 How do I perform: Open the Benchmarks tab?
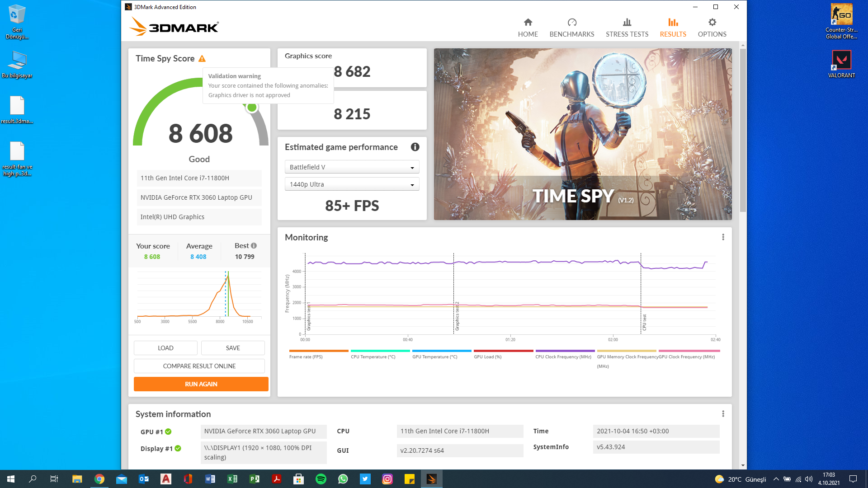coord(571,27)
